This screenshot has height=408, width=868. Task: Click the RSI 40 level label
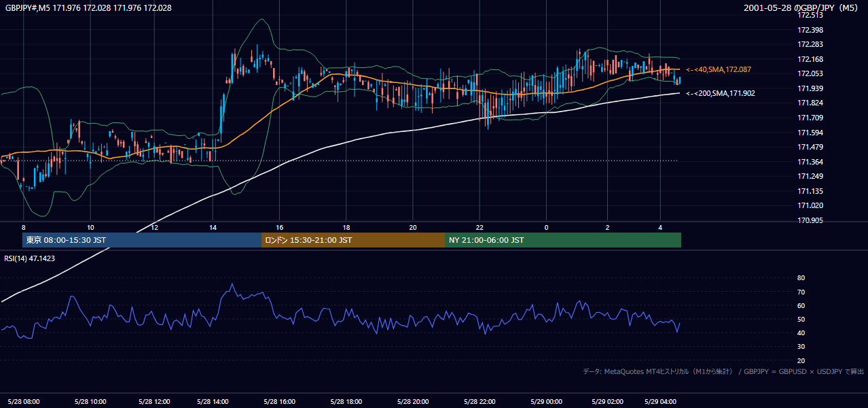801,333
